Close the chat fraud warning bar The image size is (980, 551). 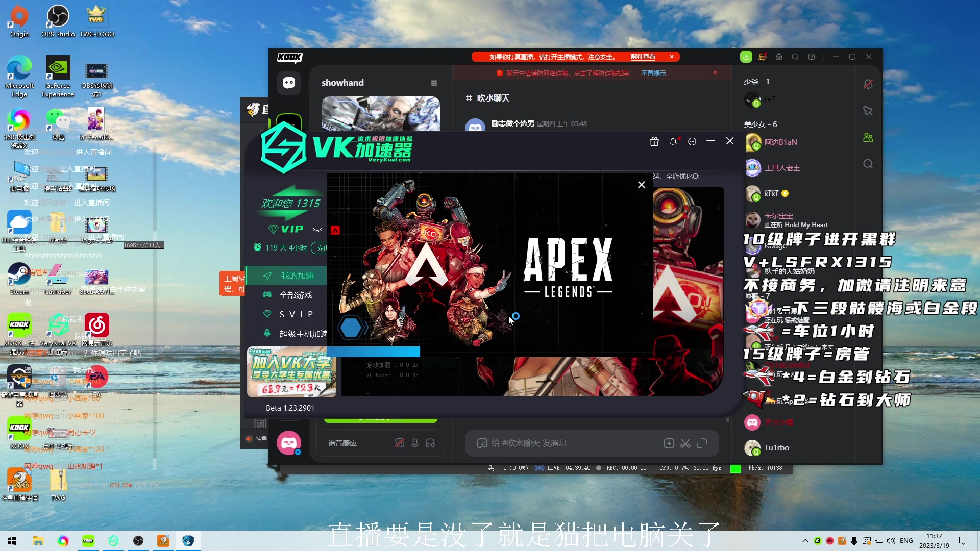(715, 72)
